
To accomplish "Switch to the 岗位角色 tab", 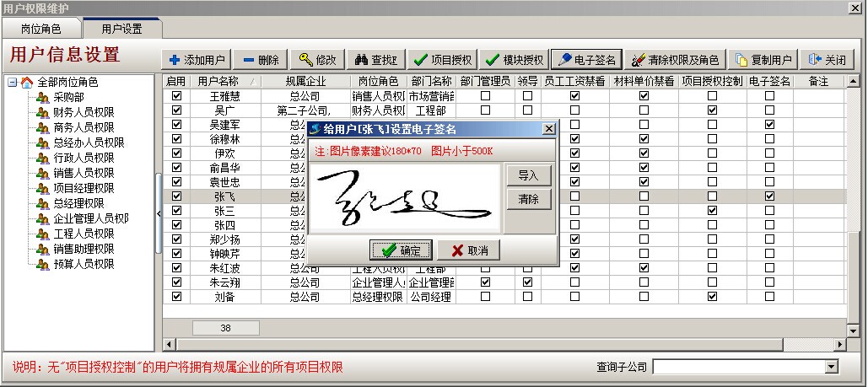I will point(40,29).
